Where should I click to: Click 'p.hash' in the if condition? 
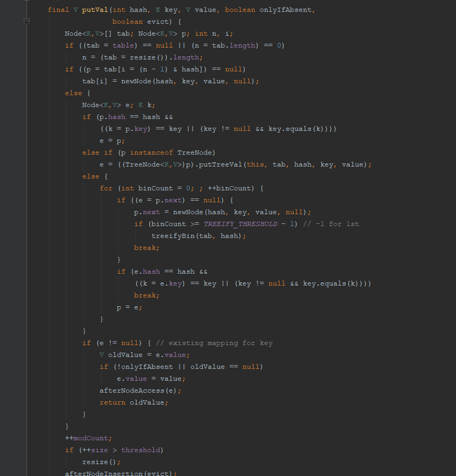tap(112, 117)
